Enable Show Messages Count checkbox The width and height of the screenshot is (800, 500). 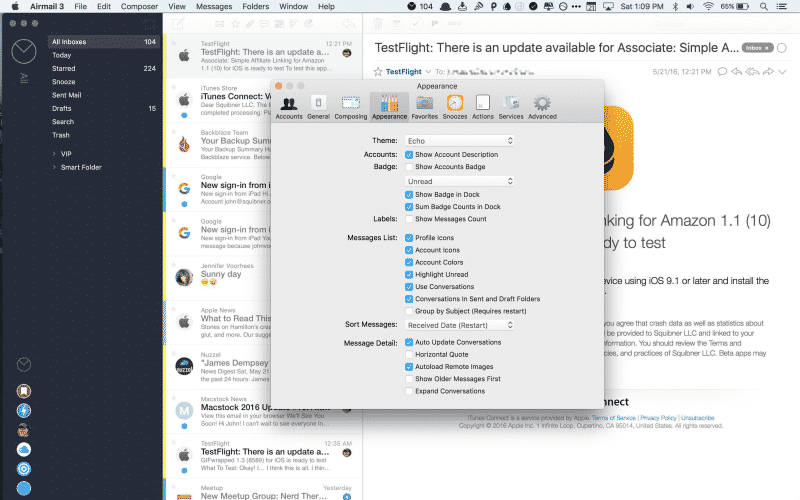(x=409, y=219)
